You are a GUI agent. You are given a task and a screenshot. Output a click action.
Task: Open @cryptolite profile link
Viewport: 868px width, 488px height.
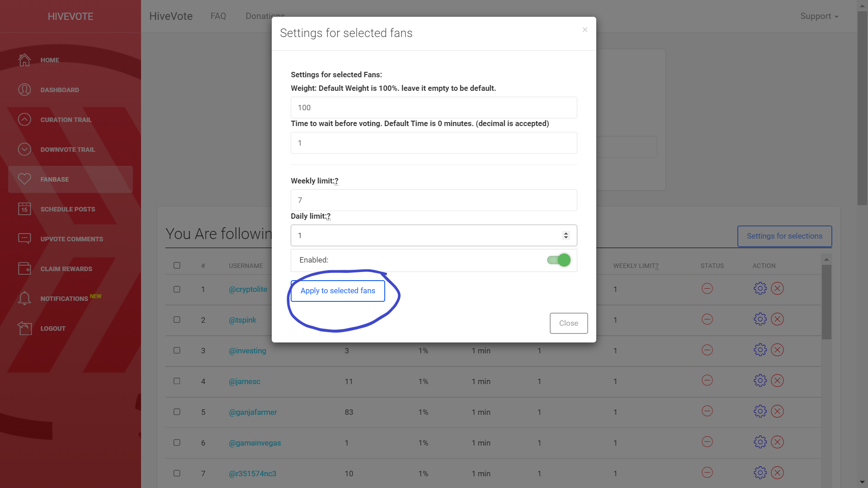point(248,289)
